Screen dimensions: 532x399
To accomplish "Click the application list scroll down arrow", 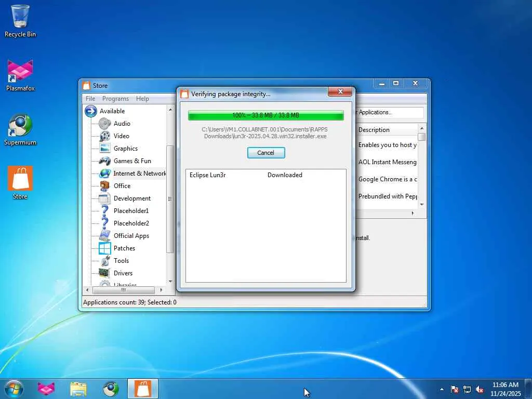I will point(422,204).
